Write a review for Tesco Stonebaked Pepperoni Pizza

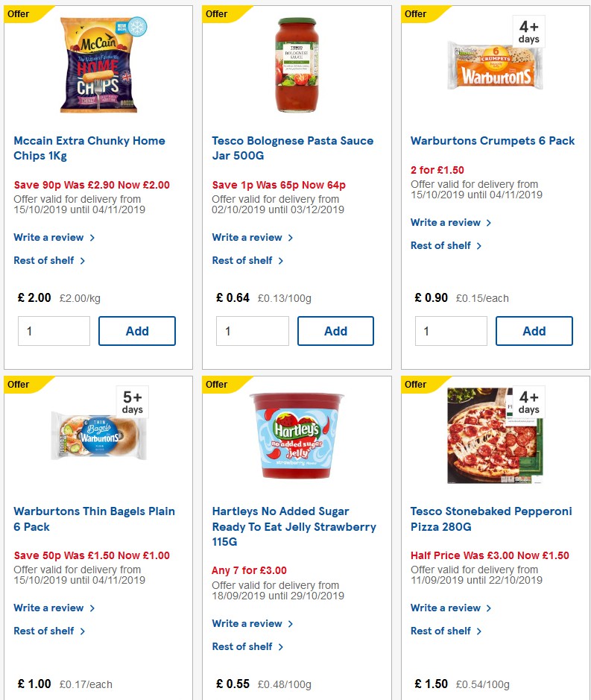coord(446,608)
